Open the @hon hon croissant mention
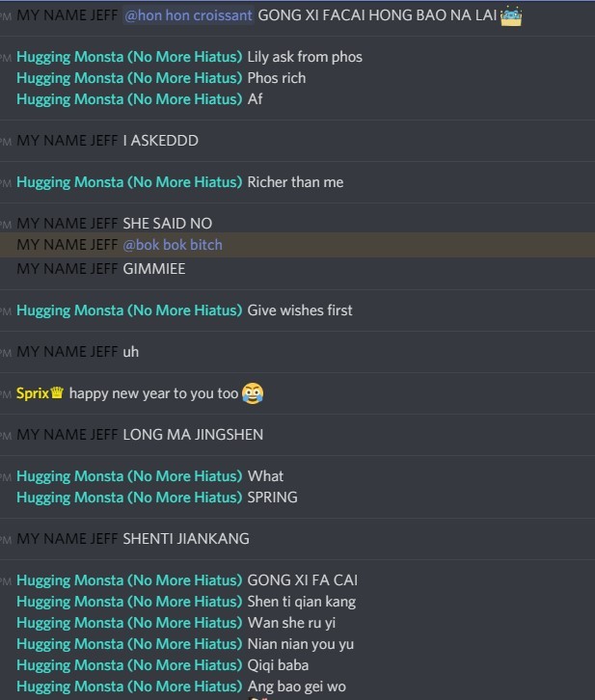595x700 pixels. (x=188, y=15)
